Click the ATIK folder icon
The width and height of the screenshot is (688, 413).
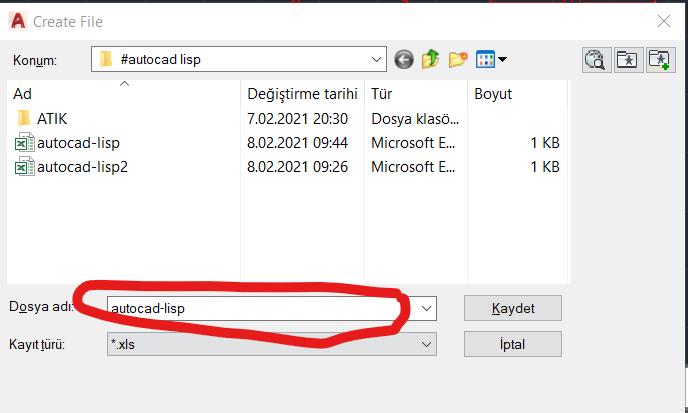24,119
